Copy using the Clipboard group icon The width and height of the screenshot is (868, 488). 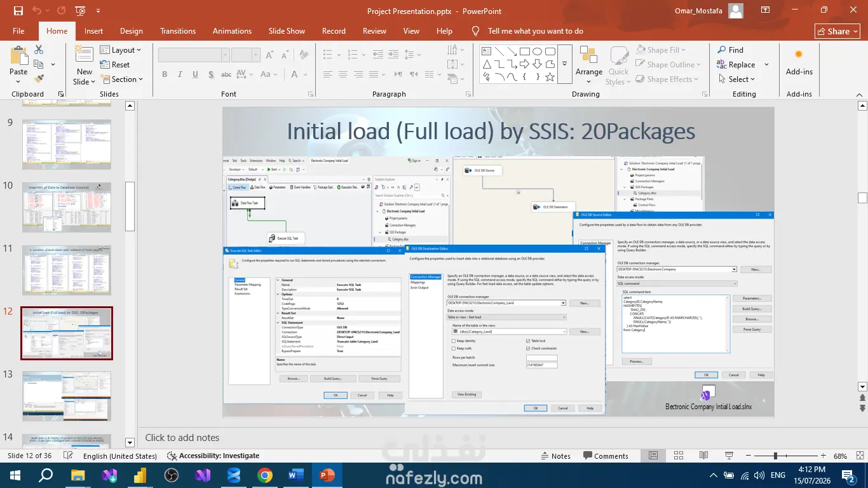(39, 64)
